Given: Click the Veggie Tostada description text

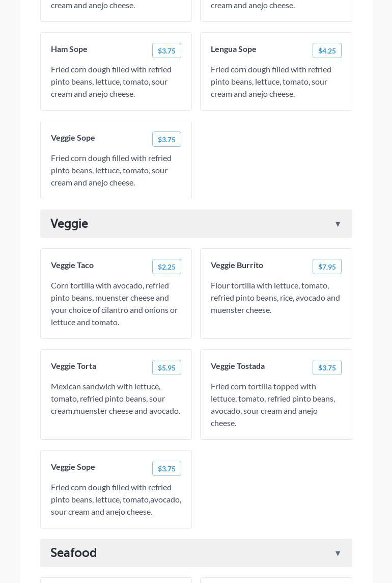Looking at the screenshot, I should tap(273, 405).
